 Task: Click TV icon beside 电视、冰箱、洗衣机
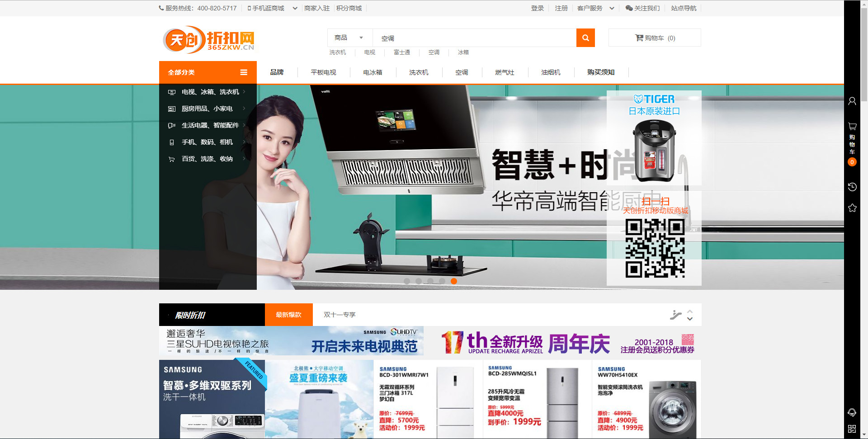172,92
